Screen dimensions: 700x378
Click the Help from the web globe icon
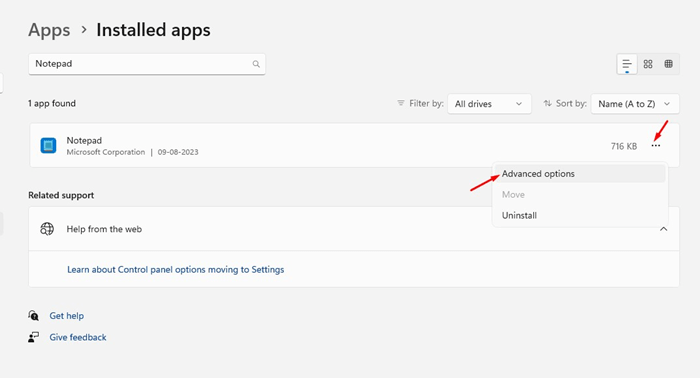coord(47,229)
